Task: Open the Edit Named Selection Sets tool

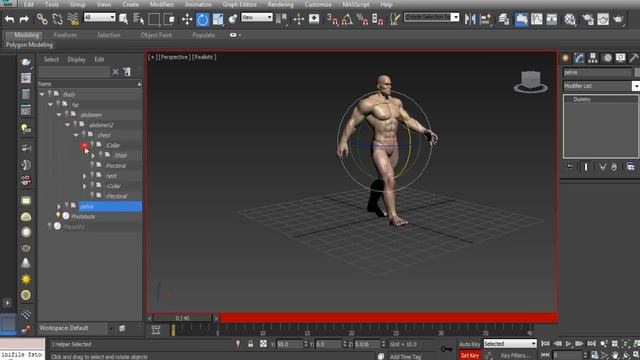Action: [x=395, y=19]
